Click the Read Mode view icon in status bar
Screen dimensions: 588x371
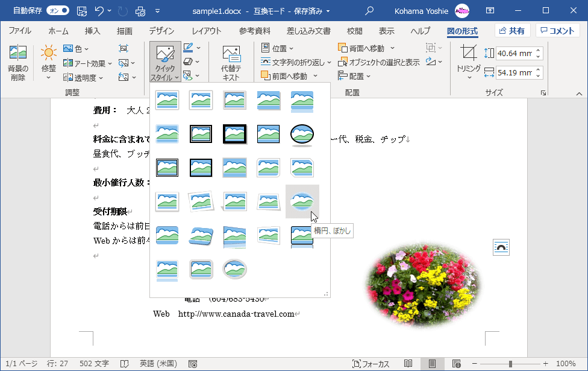coord(408,364)
